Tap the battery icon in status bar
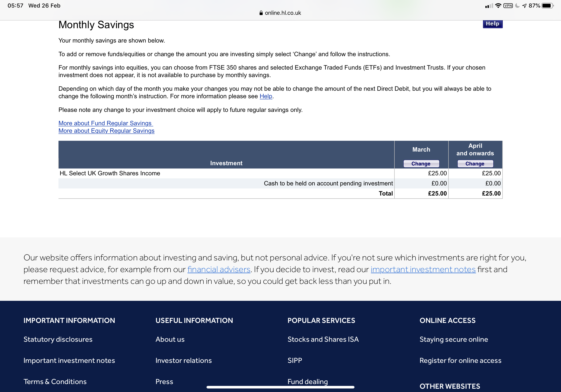Image resolution: width=561 pixels, height=392 pixels. point(548,6)
